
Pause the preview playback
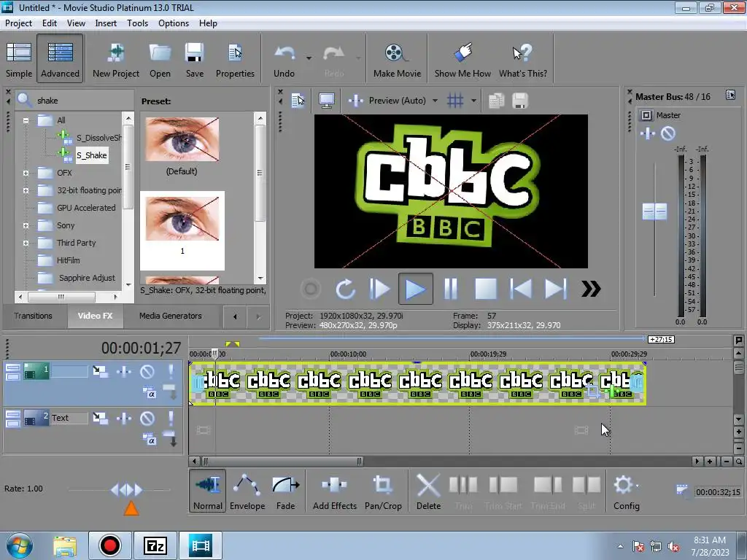point(451,289)
